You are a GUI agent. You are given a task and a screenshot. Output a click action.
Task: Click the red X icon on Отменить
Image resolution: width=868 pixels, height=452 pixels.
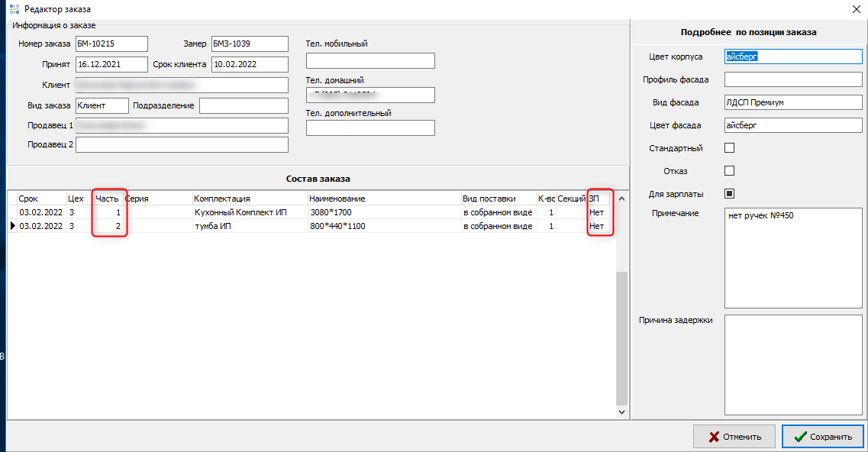click(714, 437)
